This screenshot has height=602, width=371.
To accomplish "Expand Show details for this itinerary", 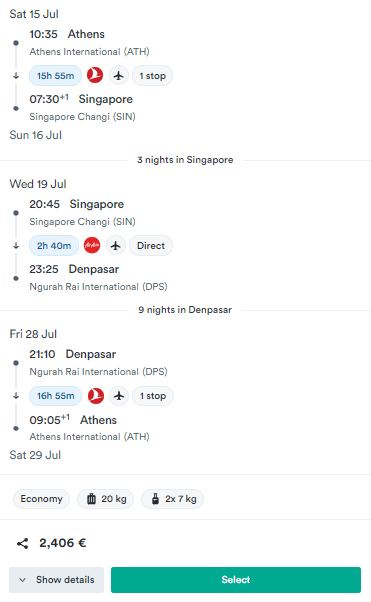I will [56, 580].
